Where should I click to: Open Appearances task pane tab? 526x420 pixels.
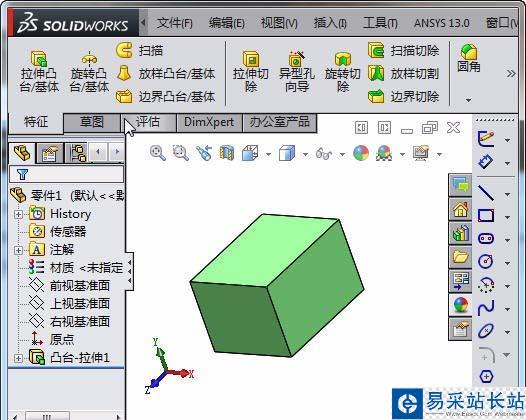(x=460, y=305)
